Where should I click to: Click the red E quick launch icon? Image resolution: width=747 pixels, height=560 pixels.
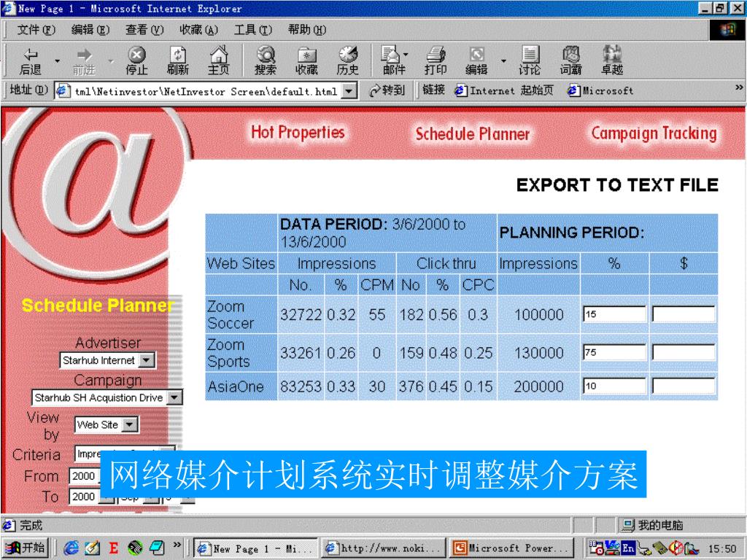[x=113, y=548]
